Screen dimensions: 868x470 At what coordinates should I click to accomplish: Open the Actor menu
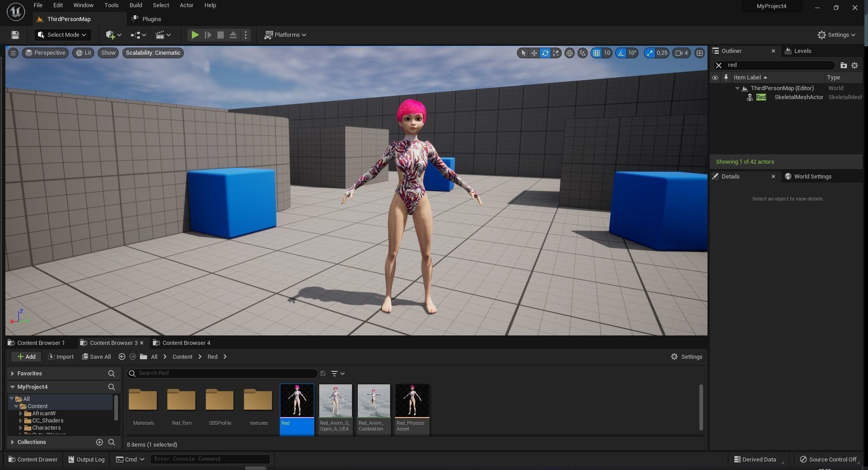pos(187,5)
